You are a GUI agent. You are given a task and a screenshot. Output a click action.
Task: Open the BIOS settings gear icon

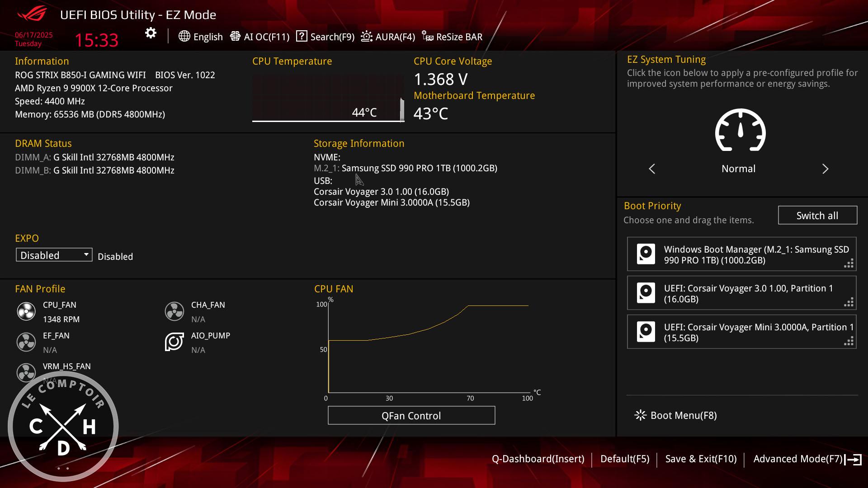(x=151, y=33)
